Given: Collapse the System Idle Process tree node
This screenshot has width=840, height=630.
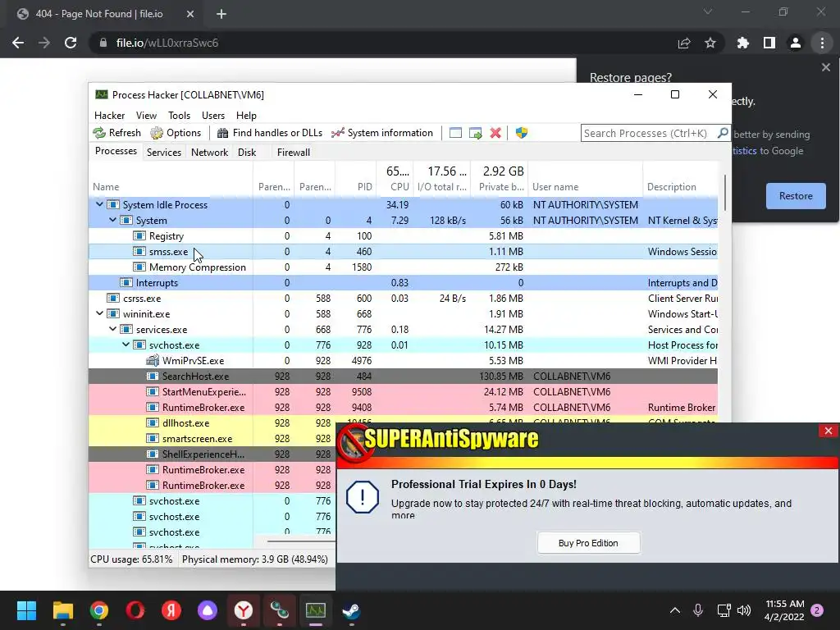Looking at the screenshot, I should point(99,204).
